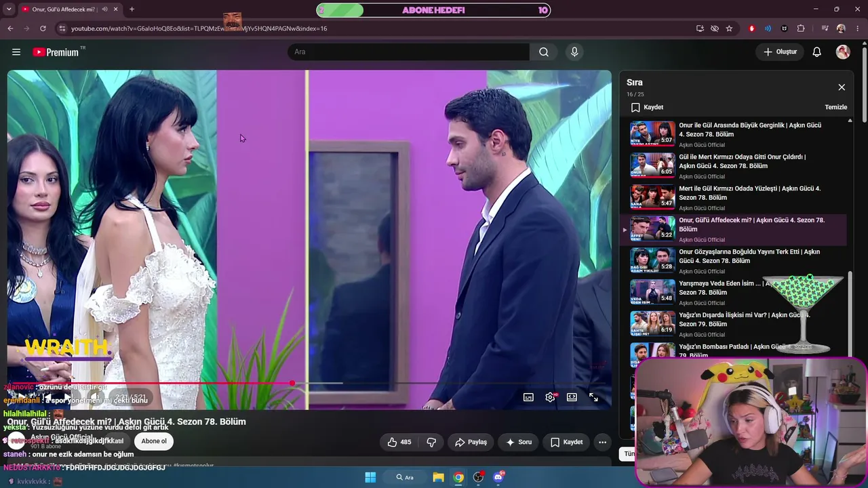Click the Oluştur create button
The height and width of the screenshot is (488, 868).
(x=780, y=52)
